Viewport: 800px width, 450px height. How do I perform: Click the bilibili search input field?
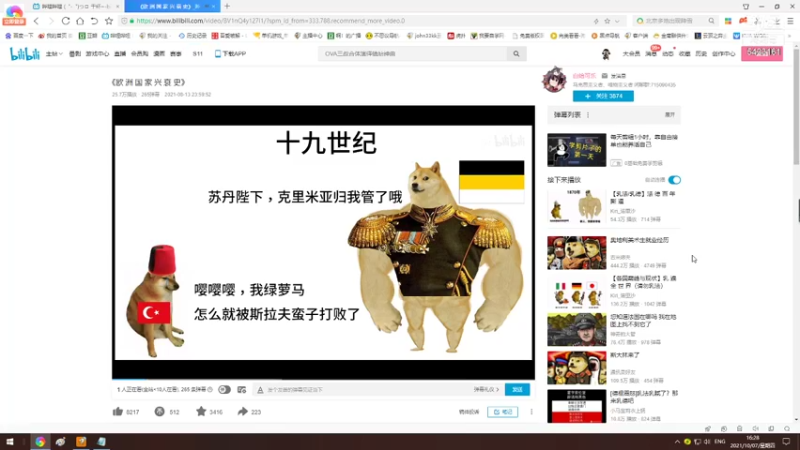coord(413,54)
